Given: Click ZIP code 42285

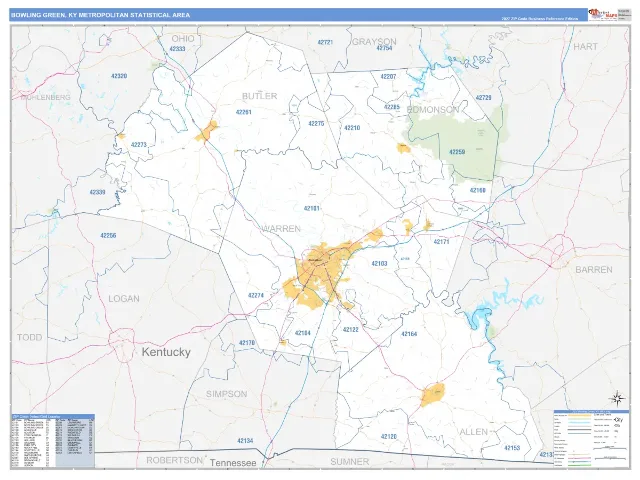Looking at the screenshot, I should coord(392,107).
